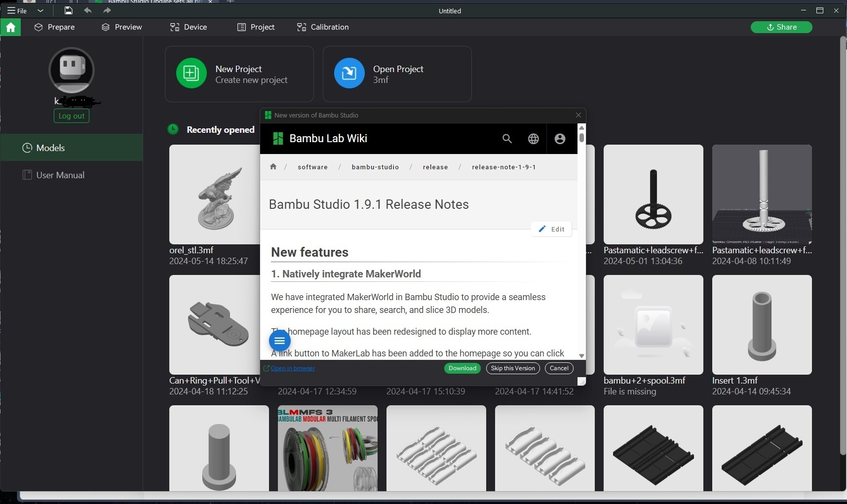Click the Open Project blue icon
The width and height of the screenshot is (847, 504).
pos(349,73)
